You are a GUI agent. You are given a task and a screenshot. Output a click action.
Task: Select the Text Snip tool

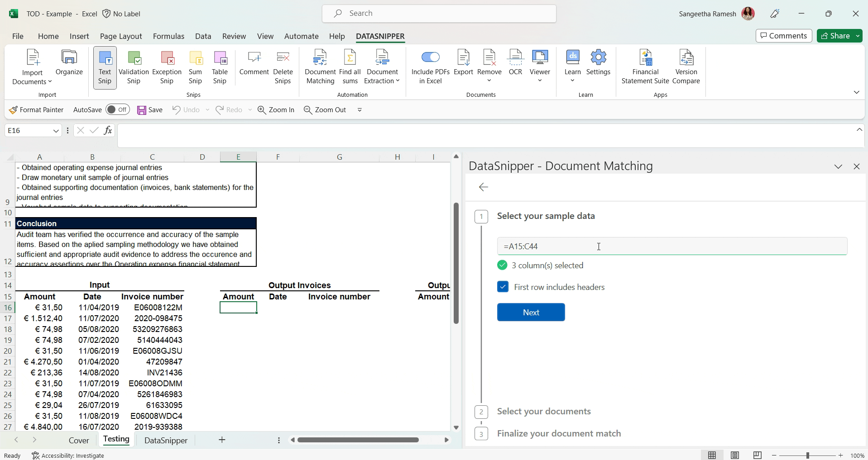point(105,68)
